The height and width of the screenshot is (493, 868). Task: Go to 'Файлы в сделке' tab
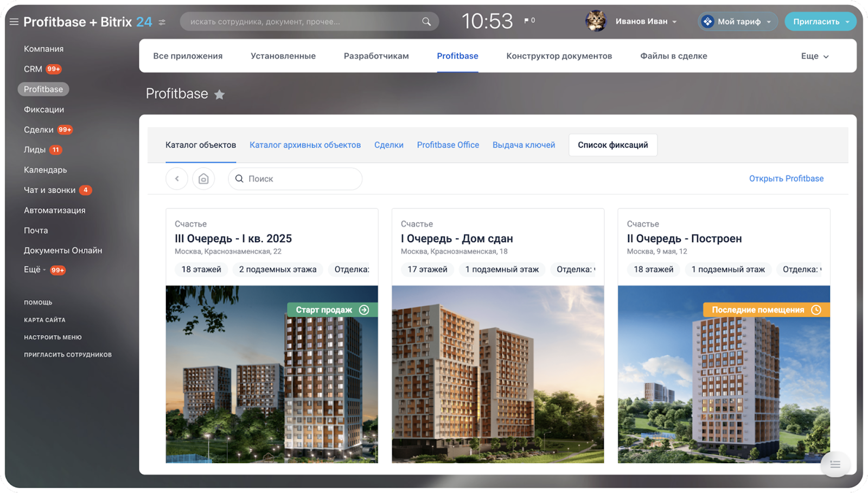point(674,56)
